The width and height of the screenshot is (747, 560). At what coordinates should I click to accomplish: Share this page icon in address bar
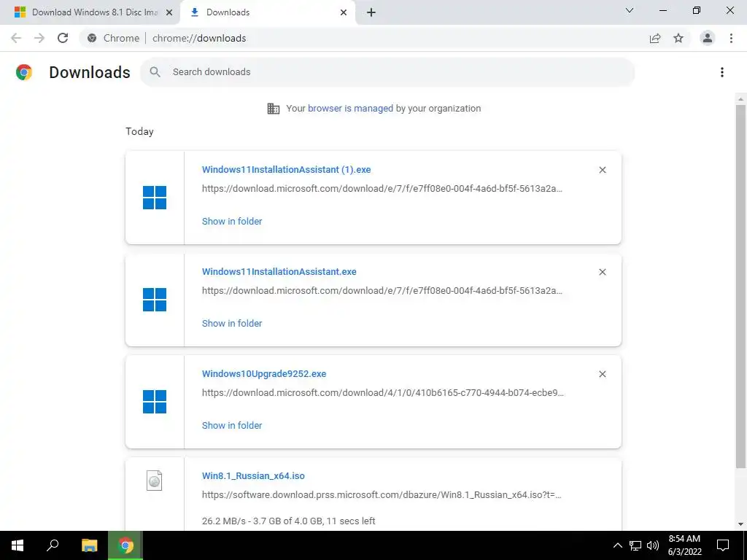[655, 38]
